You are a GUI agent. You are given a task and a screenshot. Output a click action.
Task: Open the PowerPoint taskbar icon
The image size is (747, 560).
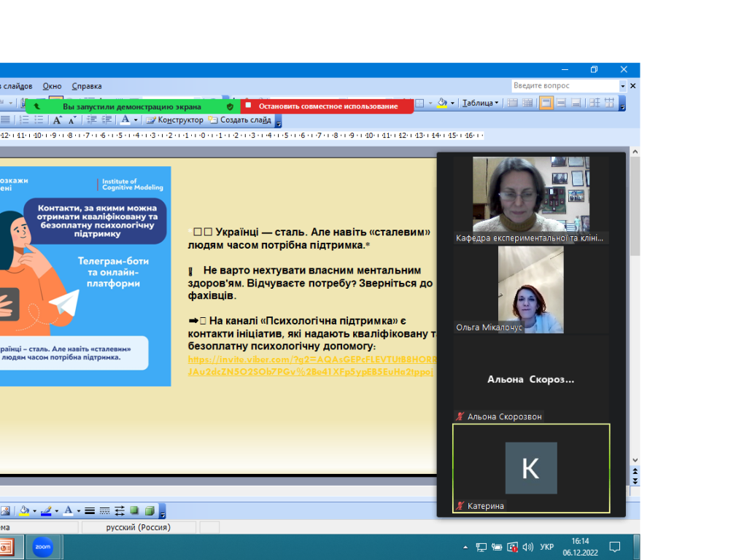coord(7,547)
